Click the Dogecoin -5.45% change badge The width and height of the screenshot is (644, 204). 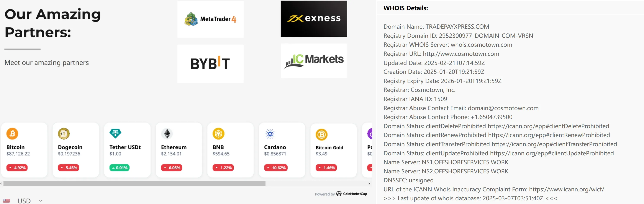69,168
